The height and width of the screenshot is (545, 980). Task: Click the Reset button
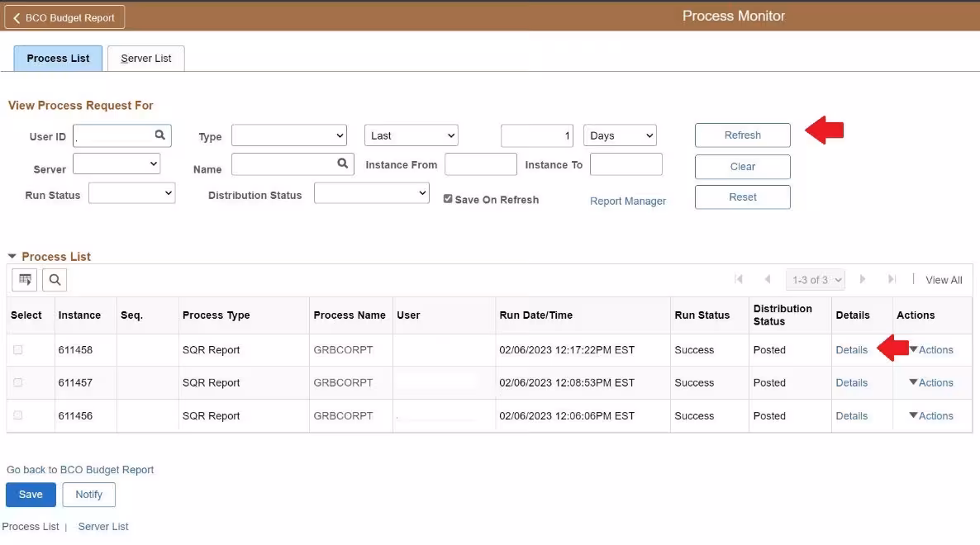pyautogui.click(x=743, y=197)
